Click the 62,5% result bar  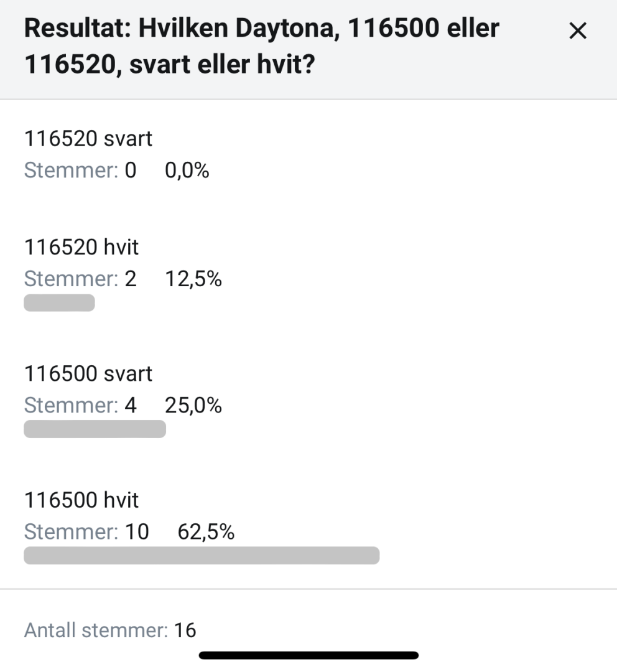pos(202,556)
